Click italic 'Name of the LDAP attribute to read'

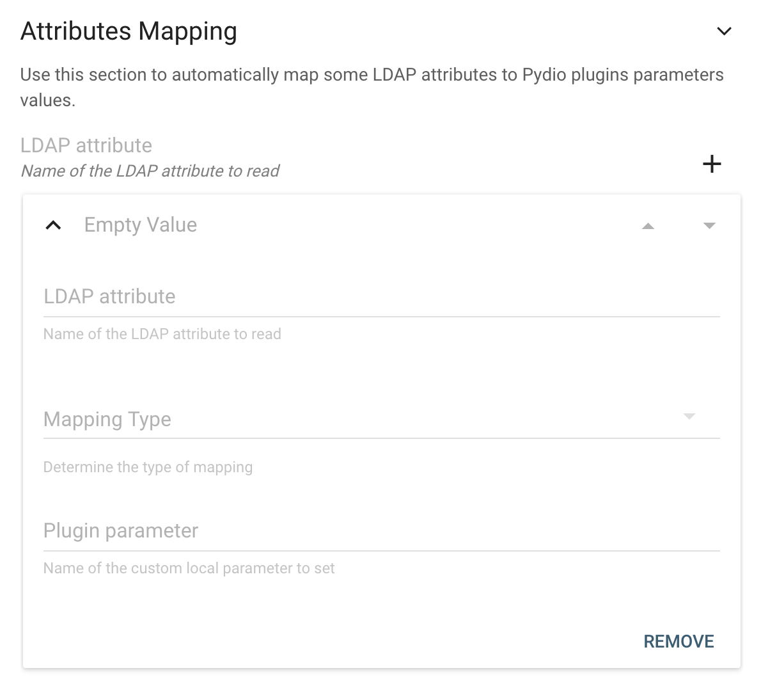[150, 171]
